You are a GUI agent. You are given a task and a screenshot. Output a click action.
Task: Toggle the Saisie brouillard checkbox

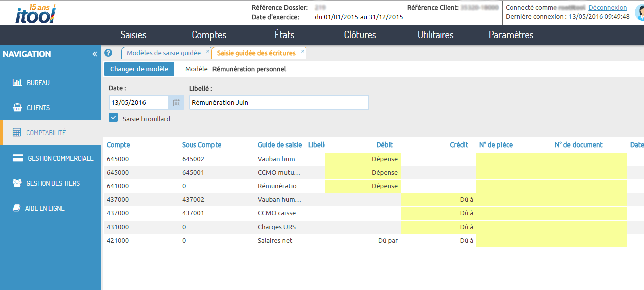113,118
